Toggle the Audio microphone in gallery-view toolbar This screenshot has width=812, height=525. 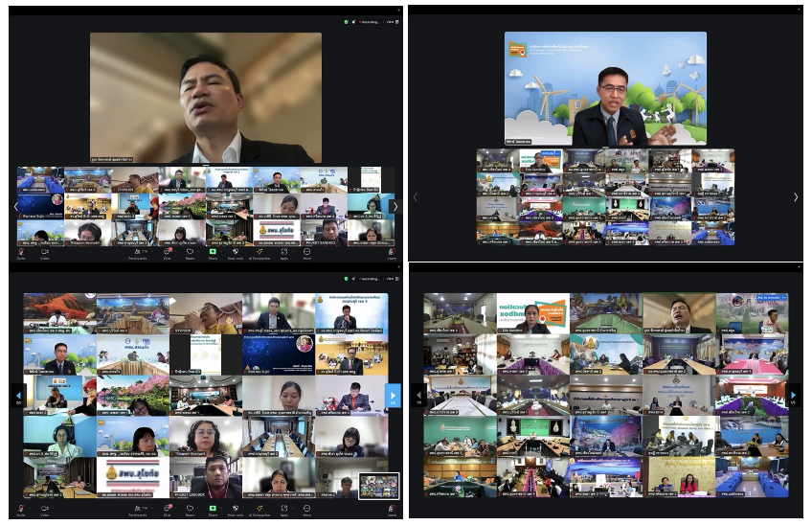(x=20, y=509)
